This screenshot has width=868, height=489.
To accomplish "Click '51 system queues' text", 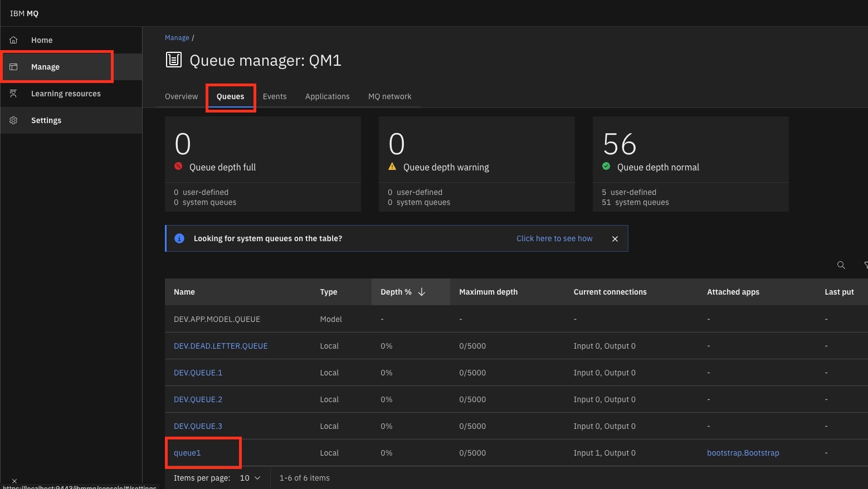I will coord(635,202).
